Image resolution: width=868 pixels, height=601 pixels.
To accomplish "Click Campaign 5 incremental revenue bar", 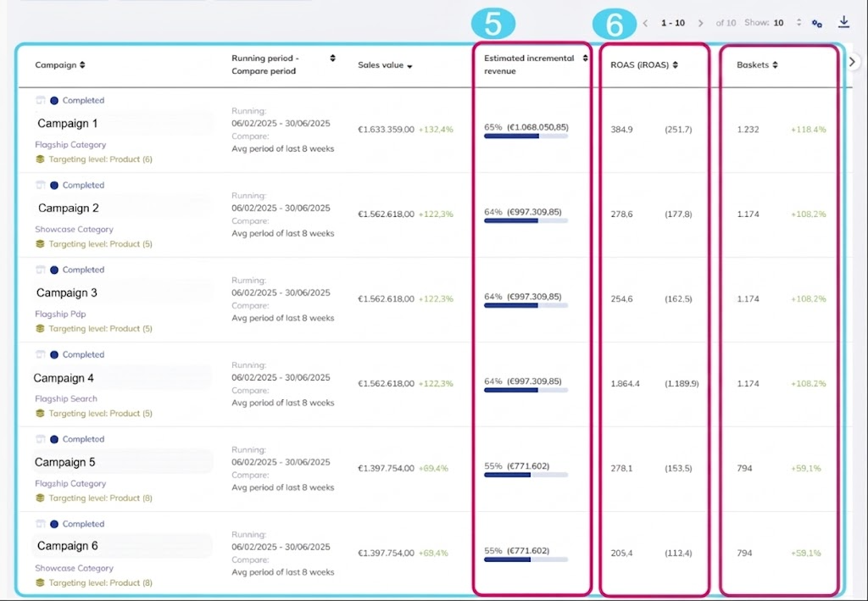I will (x=526, y=475).
